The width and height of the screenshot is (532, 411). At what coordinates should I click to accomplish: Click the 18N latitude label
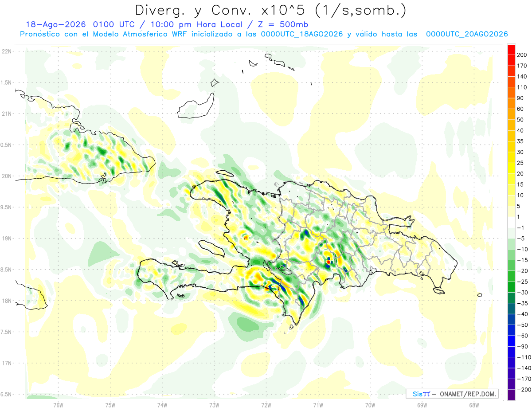click(x=6, y=301)
